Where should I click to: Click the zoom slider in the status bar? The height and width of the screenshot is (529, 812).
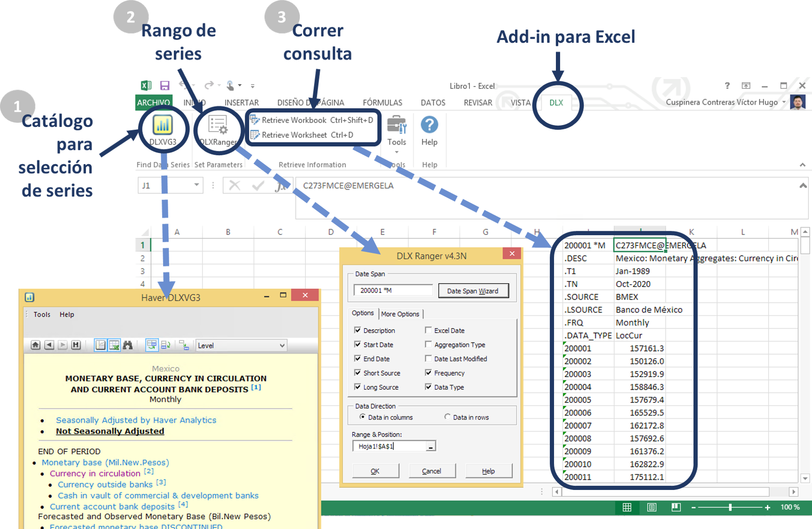tap(730, 507)
